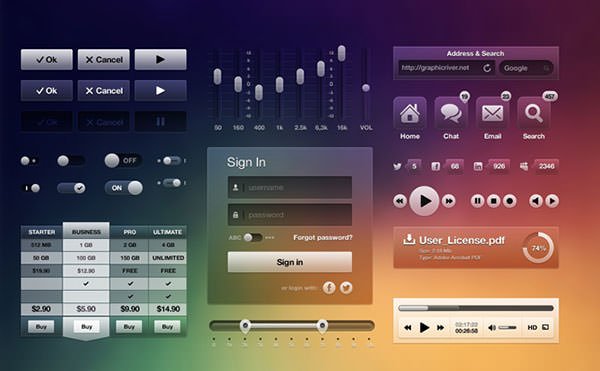Toggle the ABC password visibility switch
The height and width of the screenshot is (371, 600).
pyautogui.click(x=253, y=238)
